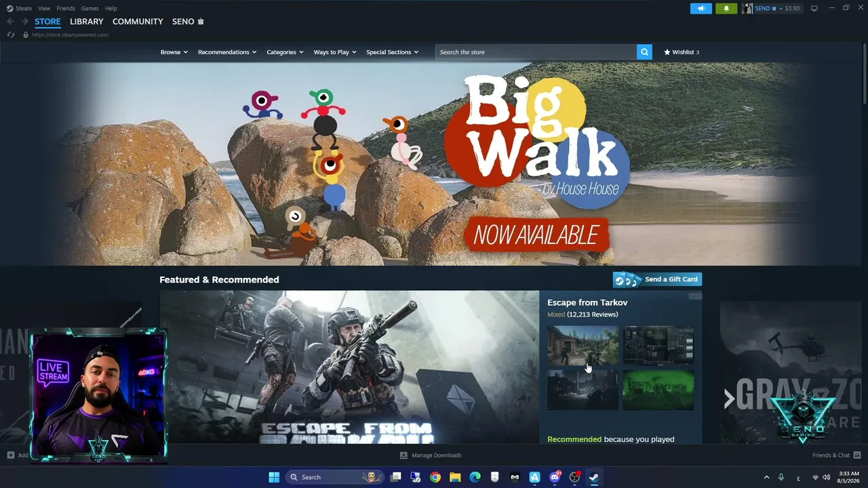Screen dimensions: 868x488
Task: View the third Tarkov screenshot thumbnail
Action: (x=583, y=390)
